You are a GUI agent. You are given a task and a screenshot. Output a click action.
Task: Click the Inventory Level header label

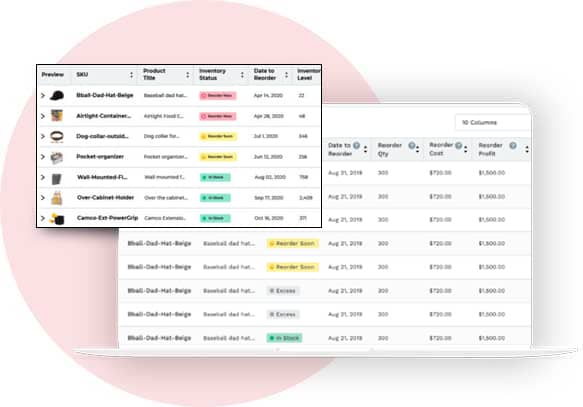[308, 74]
